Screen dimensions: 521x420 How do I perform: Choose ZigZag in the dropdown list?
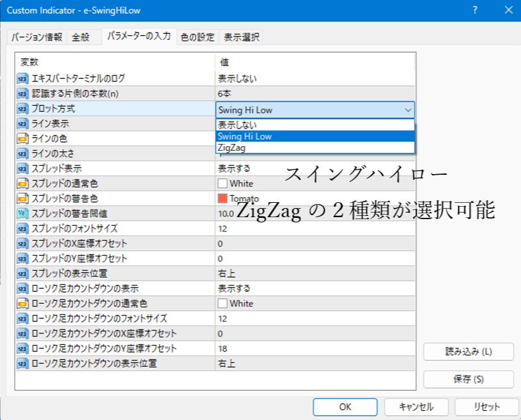(x=315, y=147)
